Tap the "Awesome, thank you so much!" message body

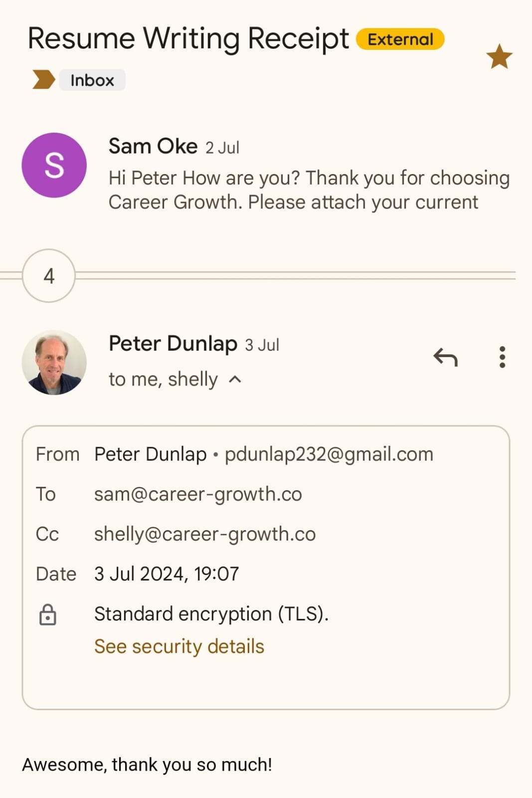click(147, 765)
